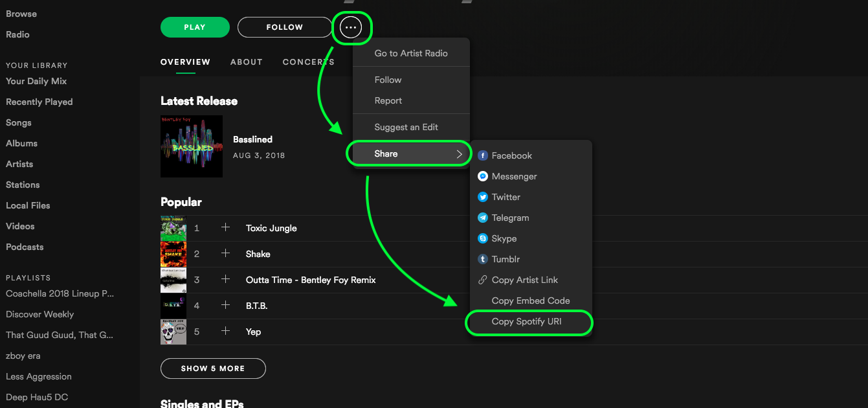Select Go to Artist Radio menu entry
Image resolution: width=868 pixels, height=408 pixels.
click(411, 53)
